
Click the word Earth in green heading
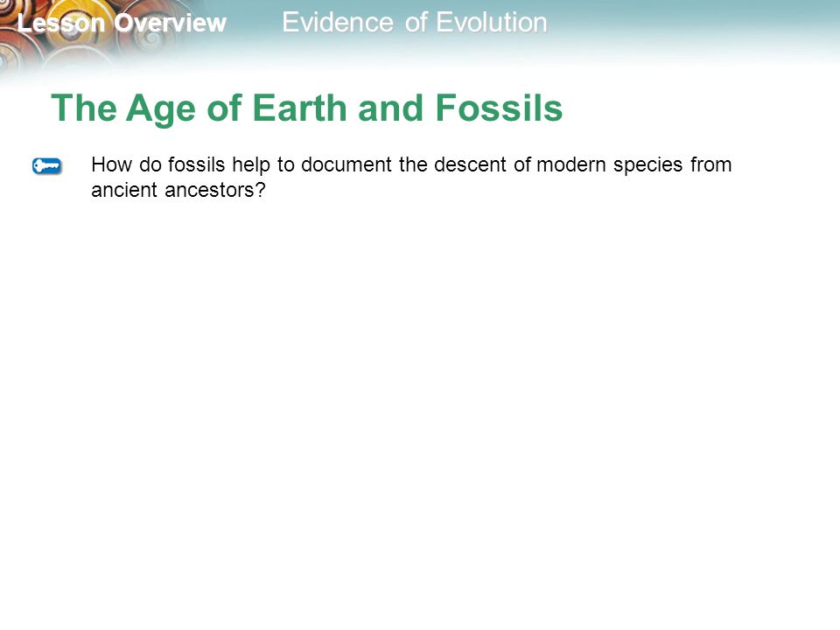click(299, 108)
